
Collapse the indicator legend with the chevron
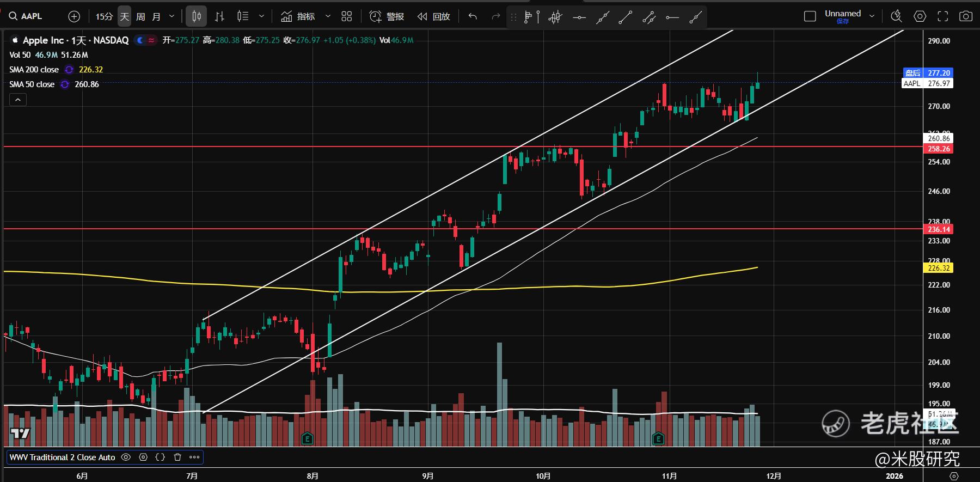click(x=18, y=100)
